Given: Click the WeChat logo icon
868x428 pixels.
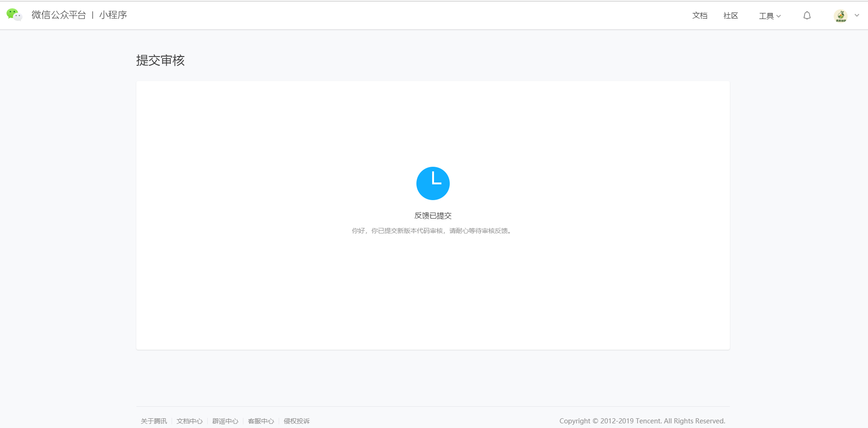Looking at the screenshot, I should click(x=14, y=15).
